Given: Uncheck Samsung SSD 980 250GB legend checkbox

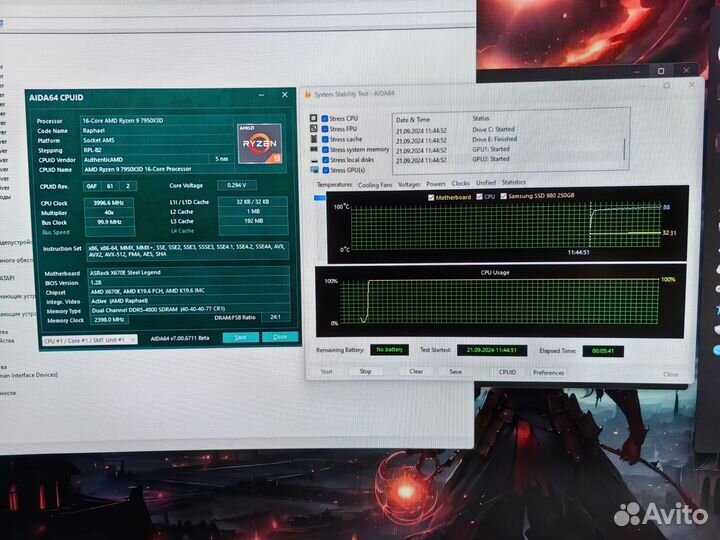Looking at the screenshot, I should coord(504,196).
